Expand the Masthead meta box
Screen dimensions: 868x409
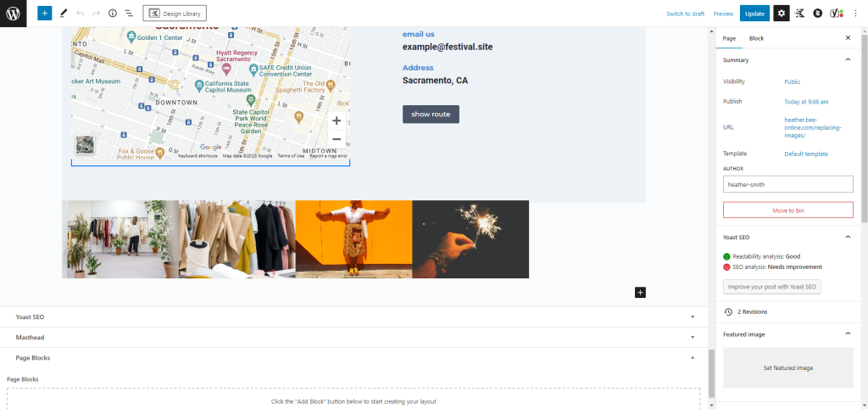tap(693, 338)
